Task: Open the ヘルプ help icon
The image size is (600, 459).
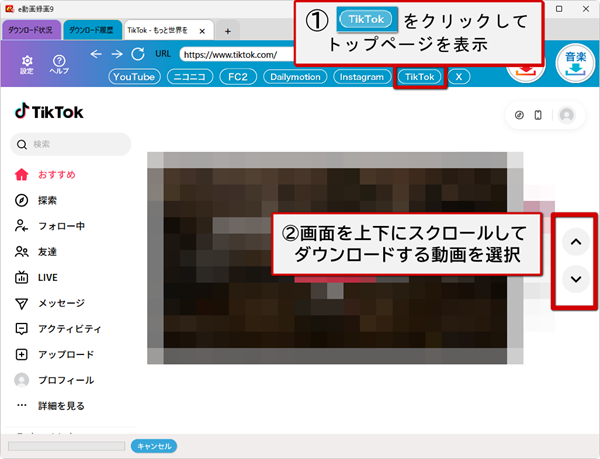Action: click(x=59, y=63)
